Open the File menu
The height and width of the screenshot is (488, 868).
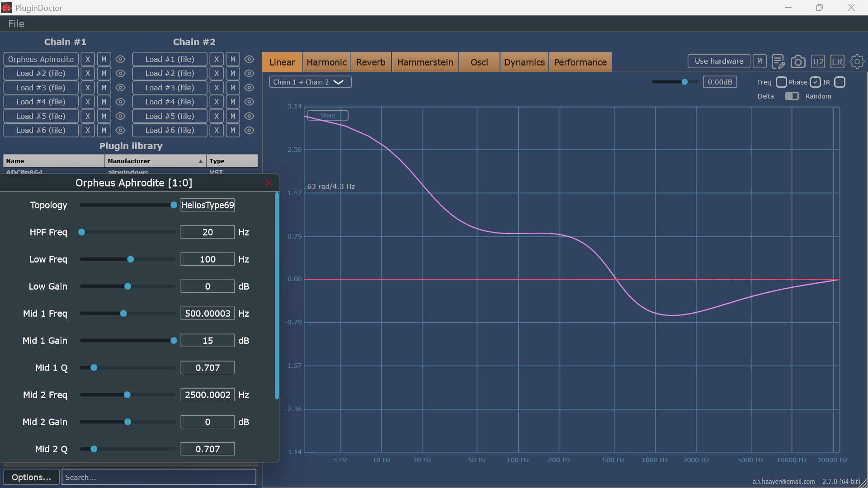point(16,24)
